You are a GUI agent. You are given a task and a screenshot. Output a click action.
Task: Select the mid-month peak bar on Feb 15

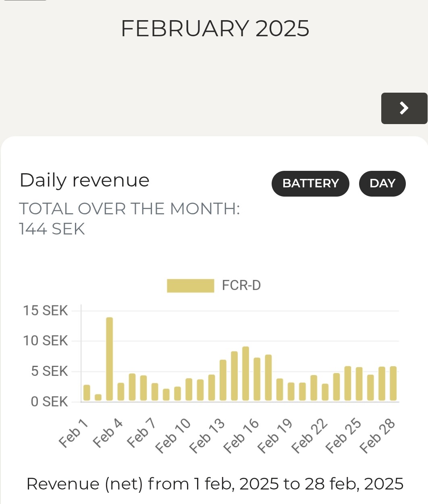tap(245, 373)
